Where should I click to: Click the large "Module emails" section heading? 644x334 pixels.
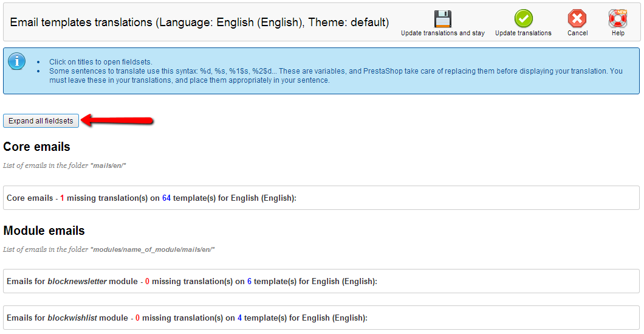[44, 231]
